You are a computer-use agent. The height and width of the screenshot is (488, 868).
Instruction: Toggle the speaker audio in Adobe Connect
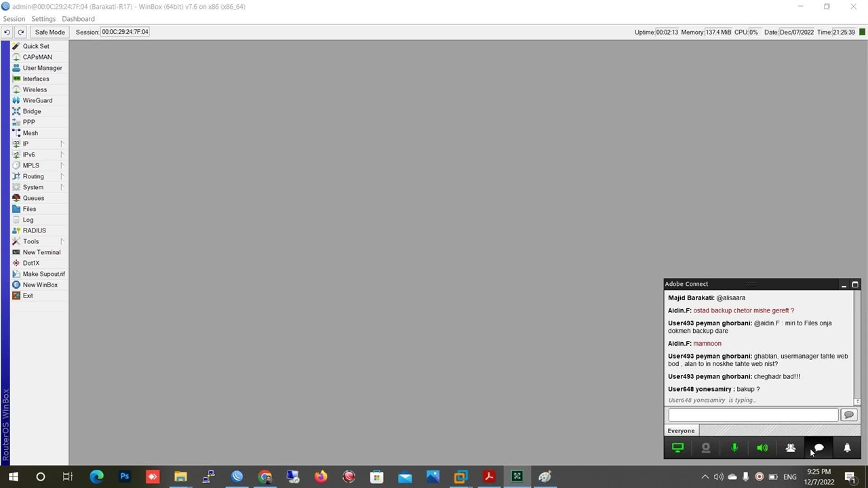(x=762, y=448)
